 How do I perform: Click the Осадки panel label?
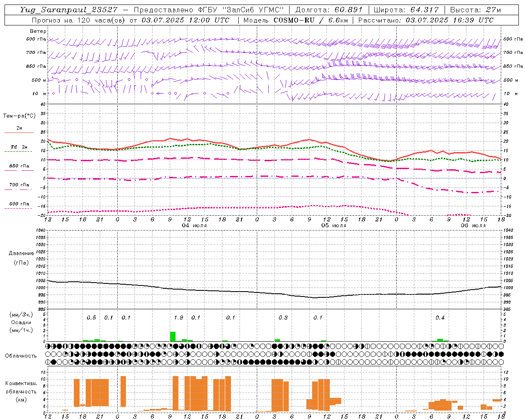coord(21,322)
